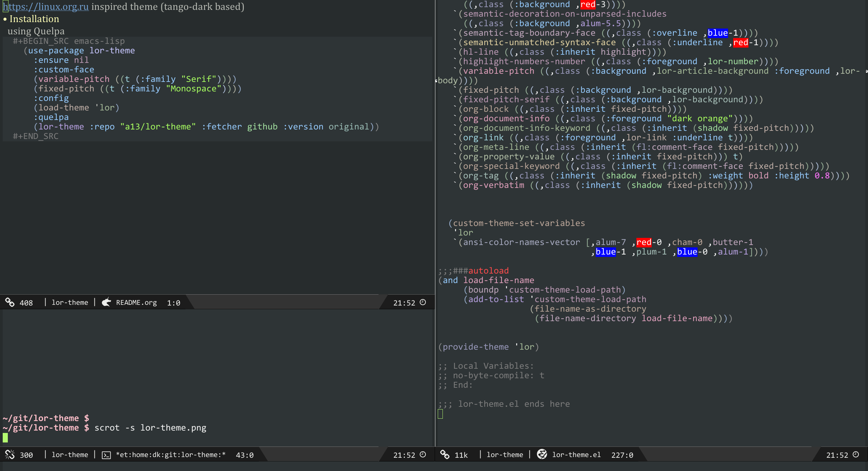Click the #+END_SRC block delimiter line
Screen dimensions: 868x471
coord(36,136)
